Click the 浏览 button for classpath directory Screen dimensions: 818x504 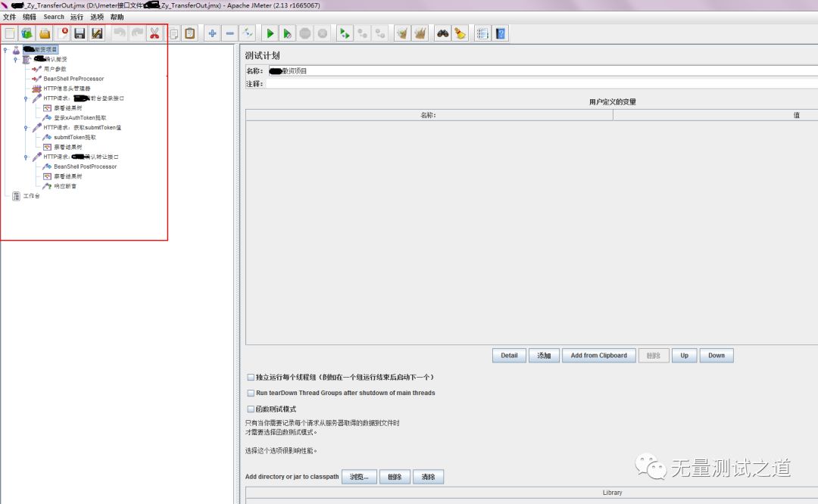(x=358, y=476)
